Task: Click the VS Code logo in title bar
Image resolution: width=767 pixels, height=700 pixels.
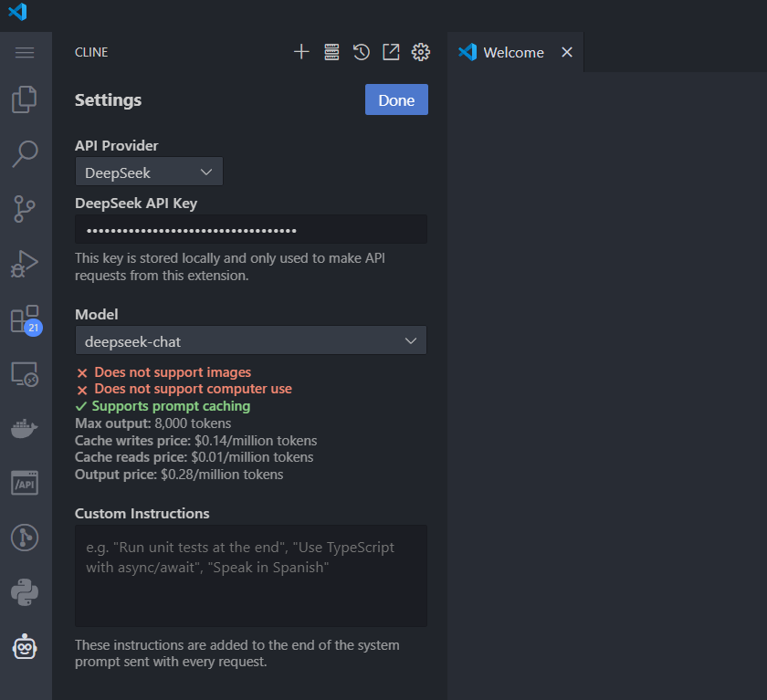Action: coord(17,12)
